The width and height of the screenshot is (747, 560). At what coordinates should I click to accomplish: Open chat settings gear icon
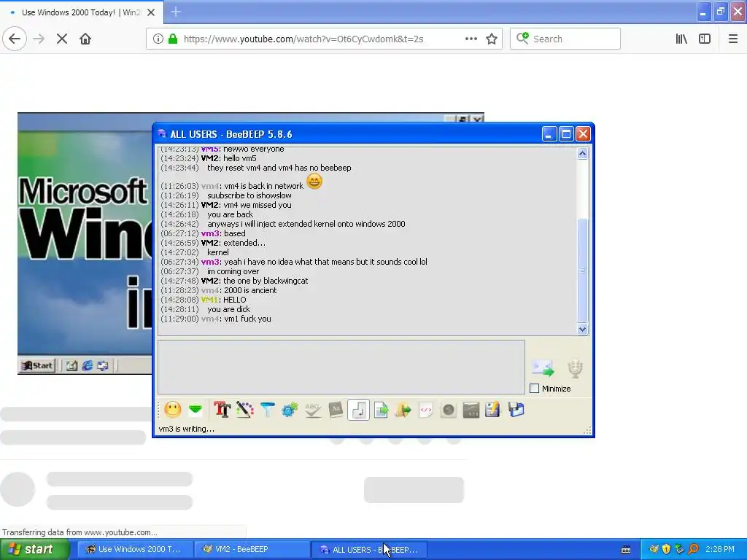(x=290, y=410)
